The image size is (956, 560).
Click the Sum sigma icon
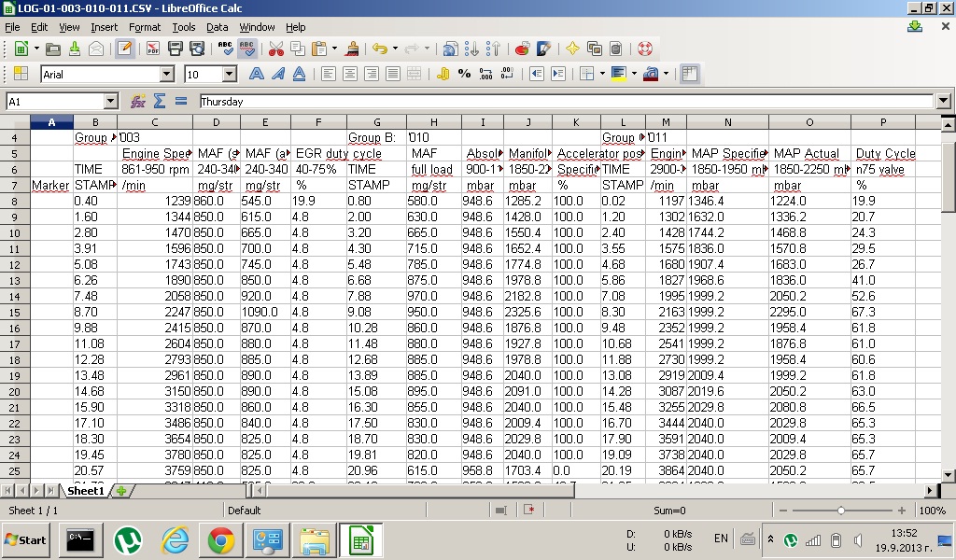[x=160, y=101]
